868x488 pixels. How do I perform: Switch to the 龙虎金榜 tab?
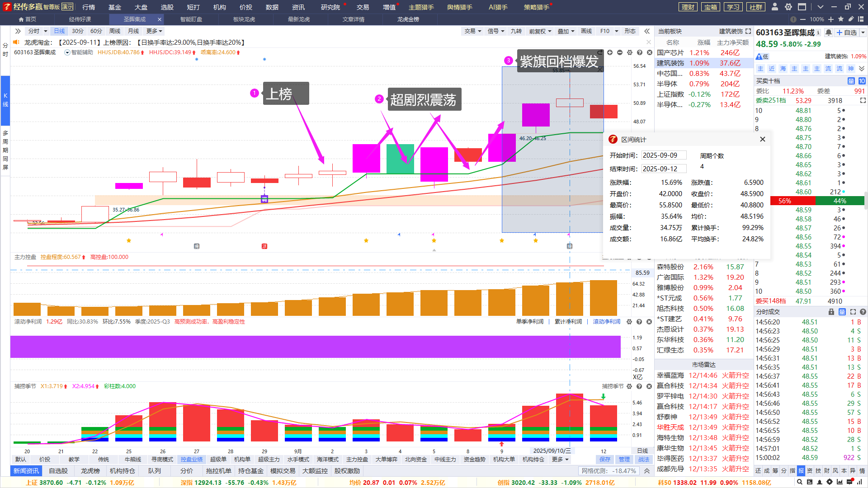(x=408, y=19)
